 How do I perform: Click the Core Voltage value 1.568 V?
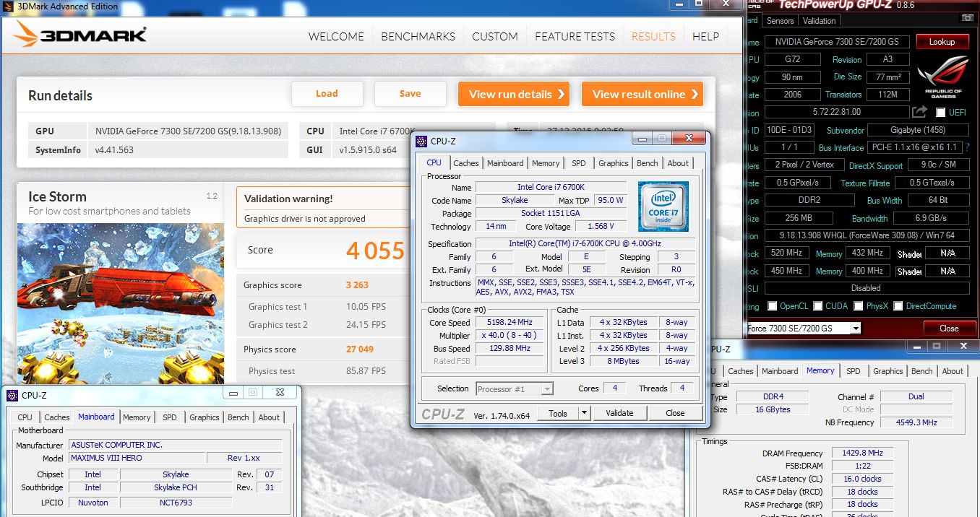pyautogui.click(x=601, y=227)
